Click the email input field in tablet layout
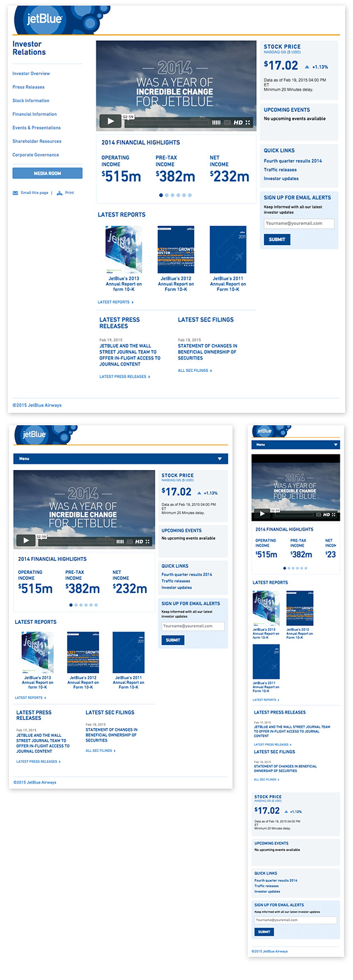The height and width of the screenshot is (980, 353). point(193,626)
